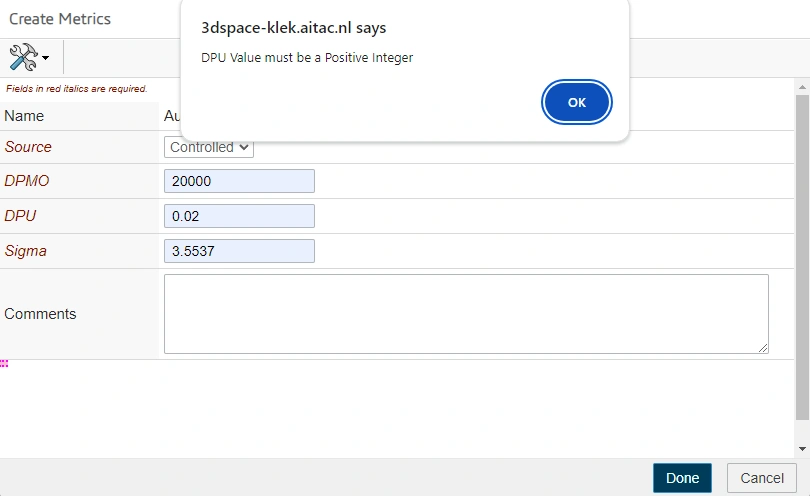
Task: Click the wrench and screwdriver tools icon
Action: pos(24,57)
